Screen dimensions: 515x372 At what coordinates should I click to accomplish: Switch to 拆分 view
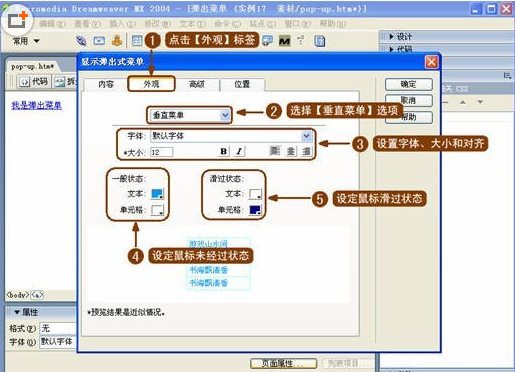tap(65, 81)
